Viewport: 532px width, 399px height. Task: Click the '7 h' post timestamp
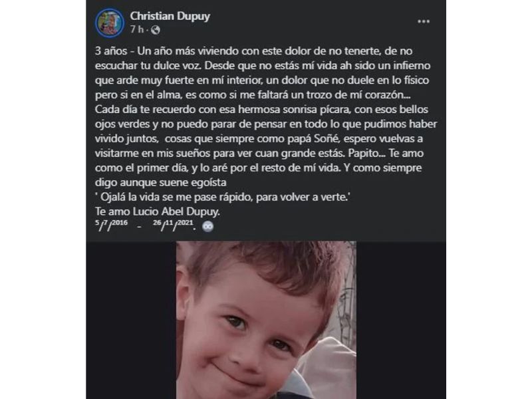pos(137,30)
